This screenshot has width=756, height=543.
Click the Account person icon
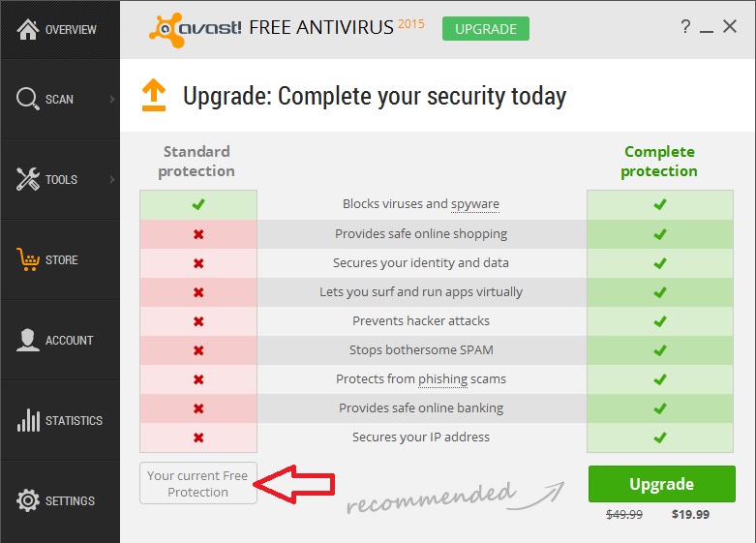[28, 340]
